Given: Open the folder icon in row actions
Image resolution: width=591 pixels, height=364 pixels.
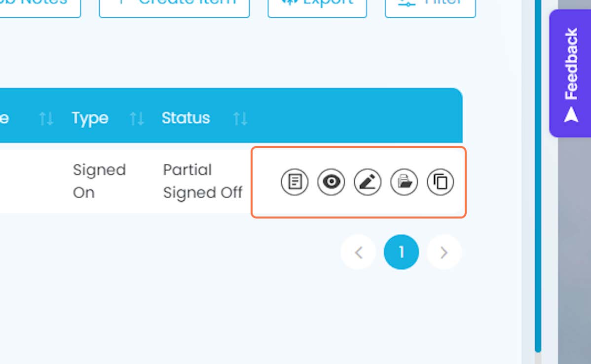Looking at the screenshot, I should click(x=404, y=182).
